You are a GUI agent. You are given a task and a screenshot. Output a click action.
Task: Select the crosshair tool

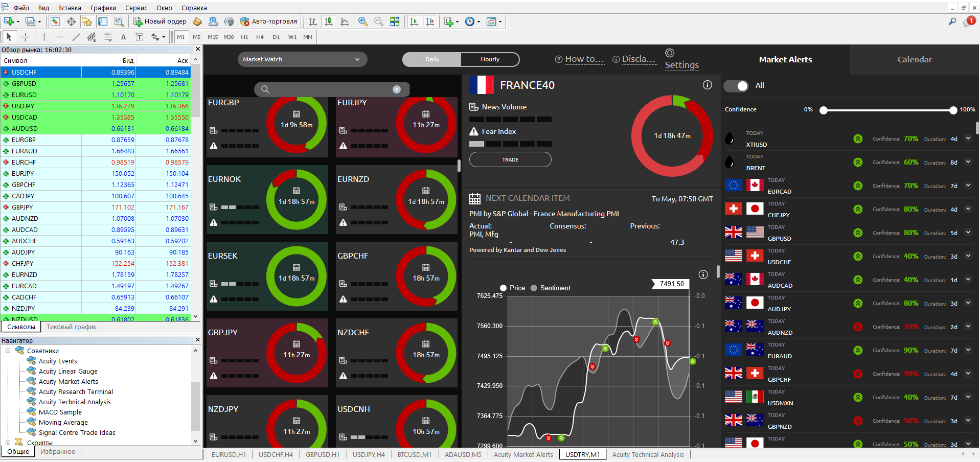coord(25,37)
